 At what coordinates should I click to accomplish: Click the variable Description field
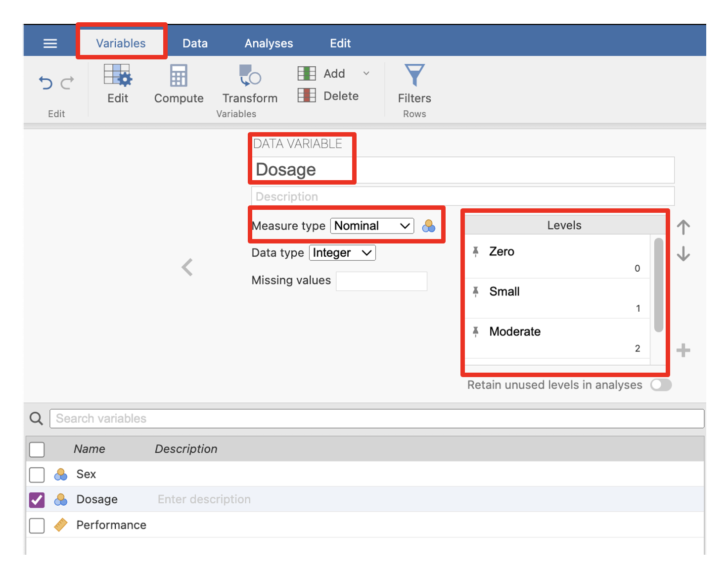(463, 196)
